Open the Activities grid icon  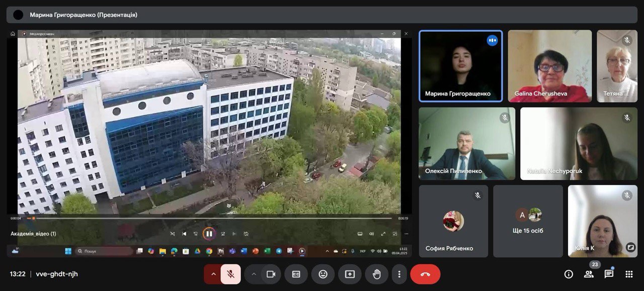629,274
